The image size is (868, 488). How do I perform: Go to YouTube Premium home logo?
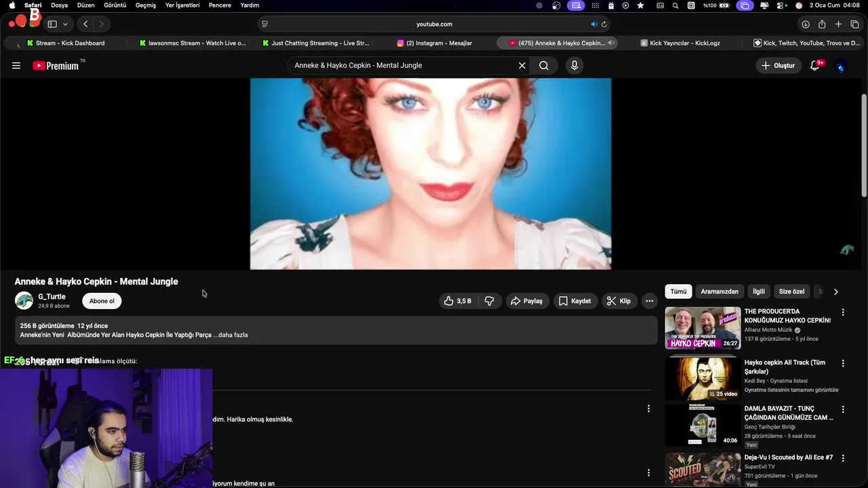coord(56,66)
